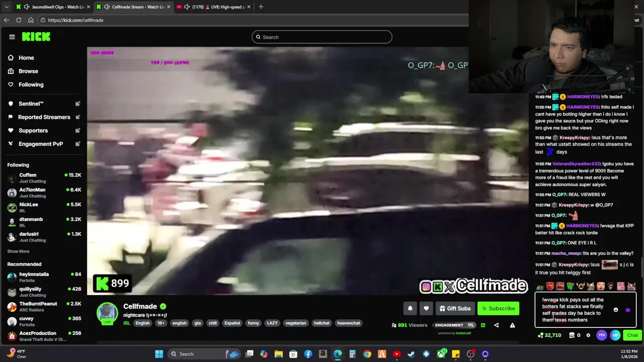Screen dimensions: 644x362
Task: Close the Jasonstilwell Clips tab
Action: [89, 7]
